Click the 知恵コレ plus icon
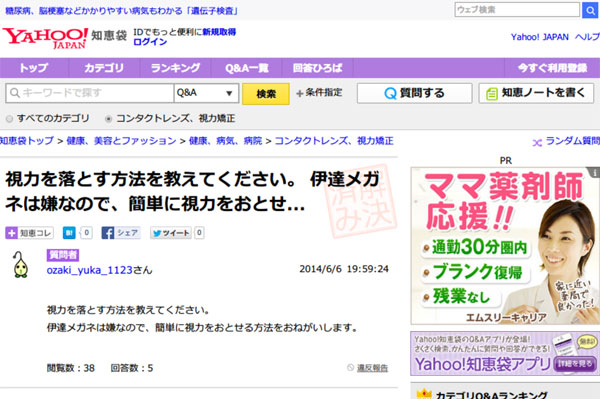 click(11, 233)
